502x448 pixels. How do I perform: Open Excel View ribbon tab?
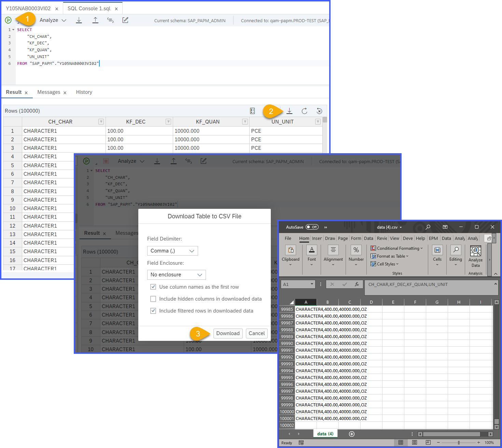[394, 239]
